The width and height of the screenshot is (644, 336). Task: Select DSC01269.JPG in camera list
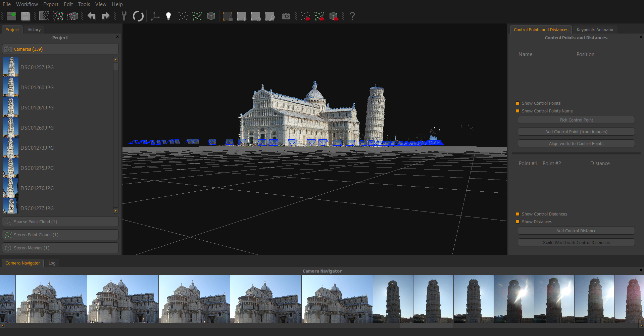coord(37,128)
